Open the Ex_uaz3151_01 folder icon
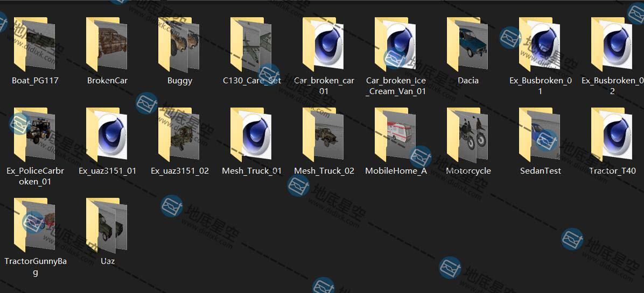 click(107, 134)
